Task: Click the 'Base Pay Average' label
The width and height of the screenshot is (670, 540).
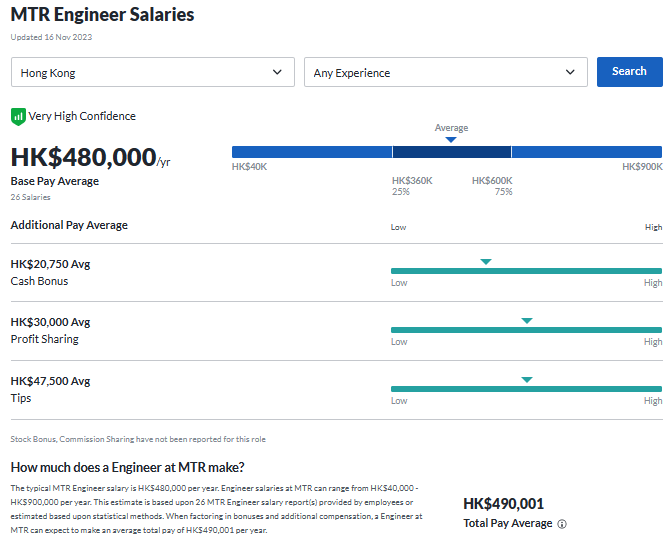Action: point(55,181)
